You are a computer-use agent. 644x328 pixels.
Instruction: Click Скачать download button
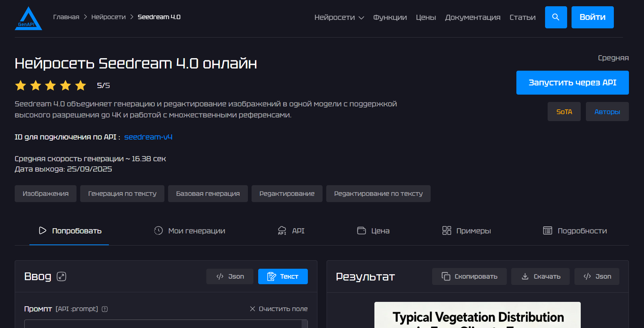(540, 276)
